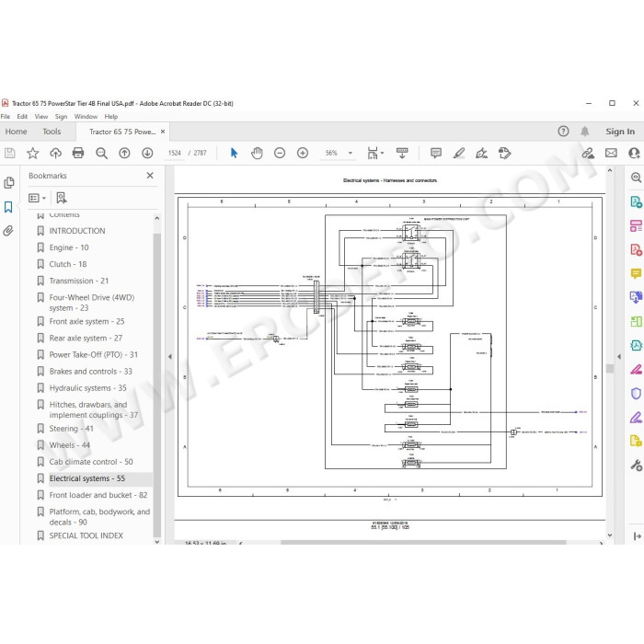644x644 pixels.
Task: Show the page thumbnails panel
Action: [8, 183]
